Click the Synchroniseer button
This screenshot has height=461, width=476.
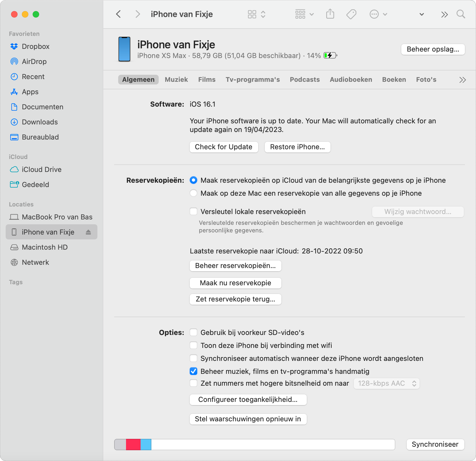coord(435,445)
